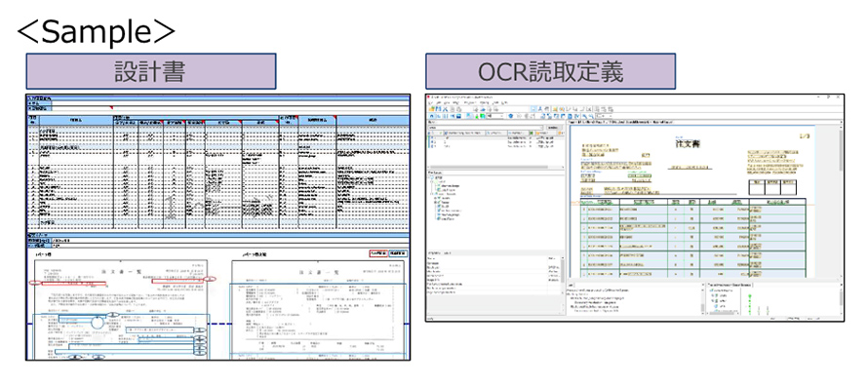This screenshot has height=387, width=868.
Task: Click the first magnifier zoom icon in the toolbar
Action: tap(584, 116)
